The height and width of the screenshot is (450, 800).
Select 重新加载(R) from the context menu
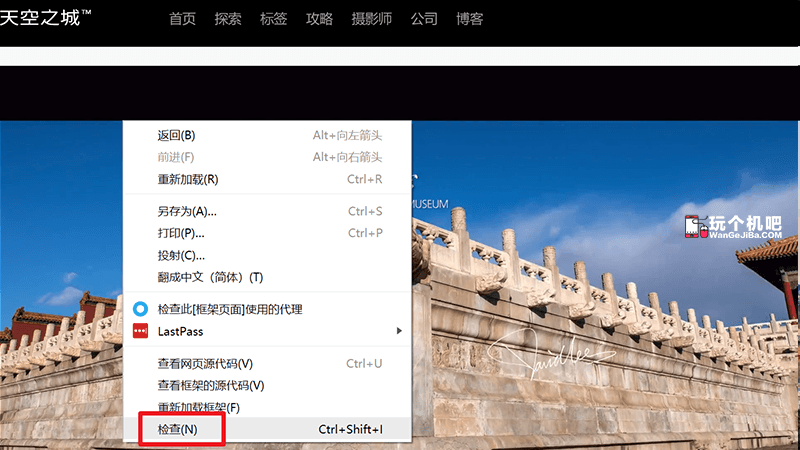point(188,179)
